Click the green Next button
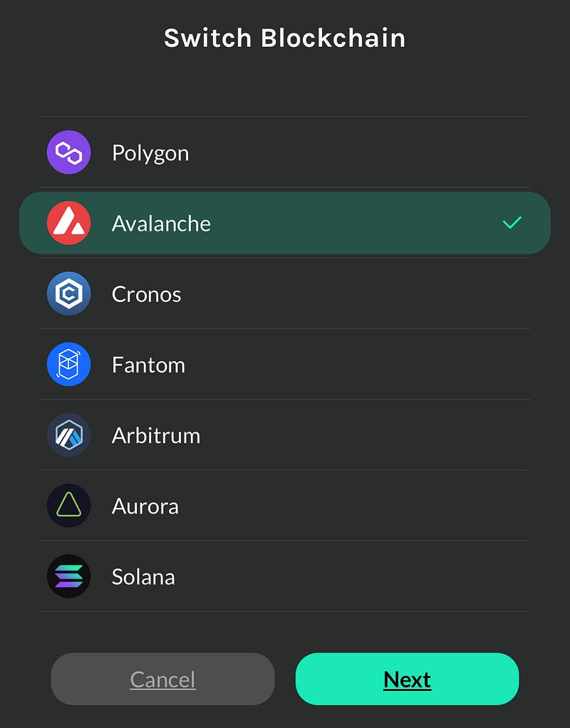 tap(407, 679)
